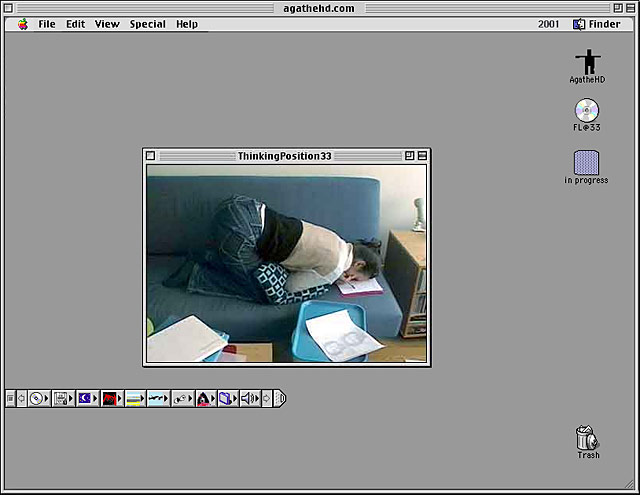The height and width of the screenshot is (495, 640).
Task: Click the control strip left scroll arrow
Action: click(22, 398)
